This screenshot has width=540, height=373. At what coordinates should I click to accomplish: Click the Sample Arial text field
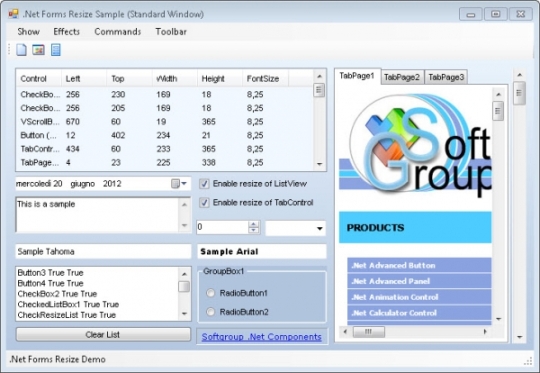tap(262, 251)
